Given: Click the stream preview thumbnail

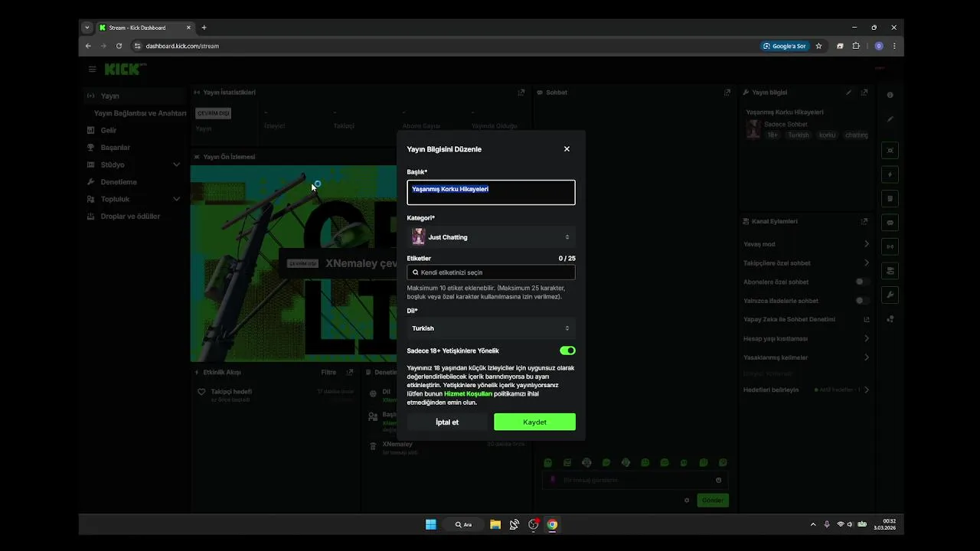Looking at the screenshot, I should [x=293, y=263].
